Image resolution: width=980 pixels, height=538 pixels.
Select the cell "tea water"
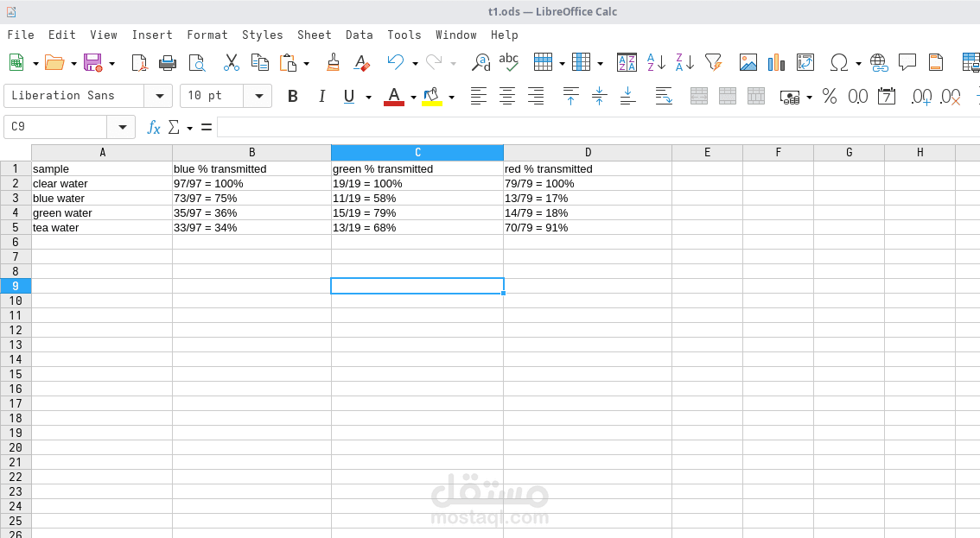(102, 227)
